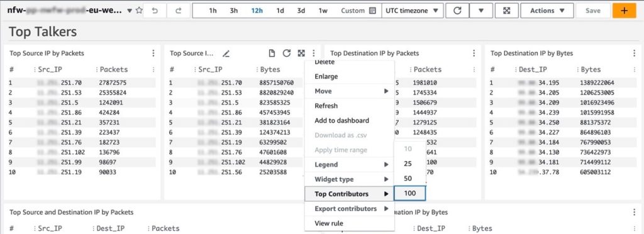The image size is (644, 234).
Task: Enter full screen dashboard mode
Action: [507, 11]
